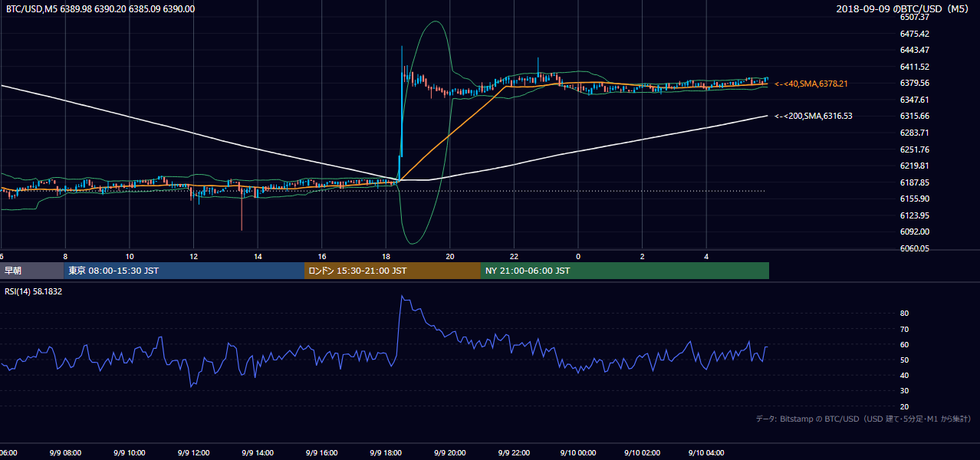Click price axis value 6507.37
Viewport: 980px width, 460px height.
[x=915, y=17]
